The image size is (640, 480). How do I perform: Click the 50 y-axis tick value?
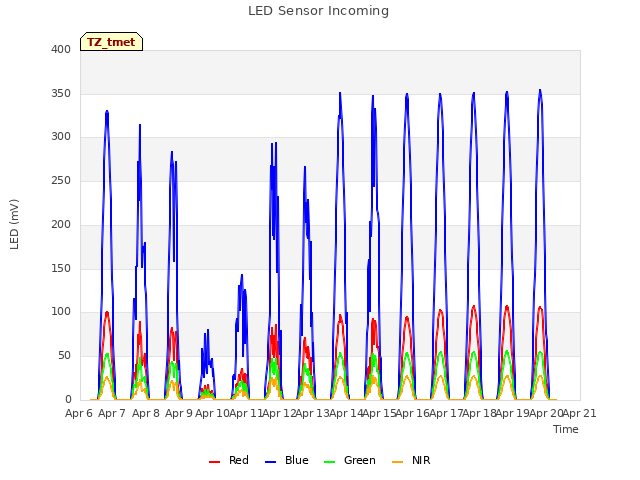64,356
